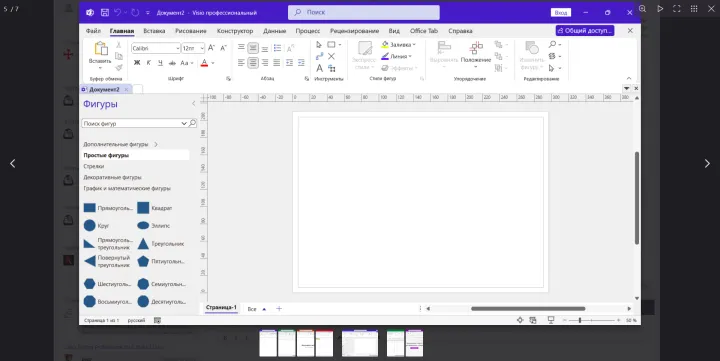The height and width of the screenshot is (361, 720).
Task: Switch to the Конструктор ribbon tab
Action: tap(235, 31)
